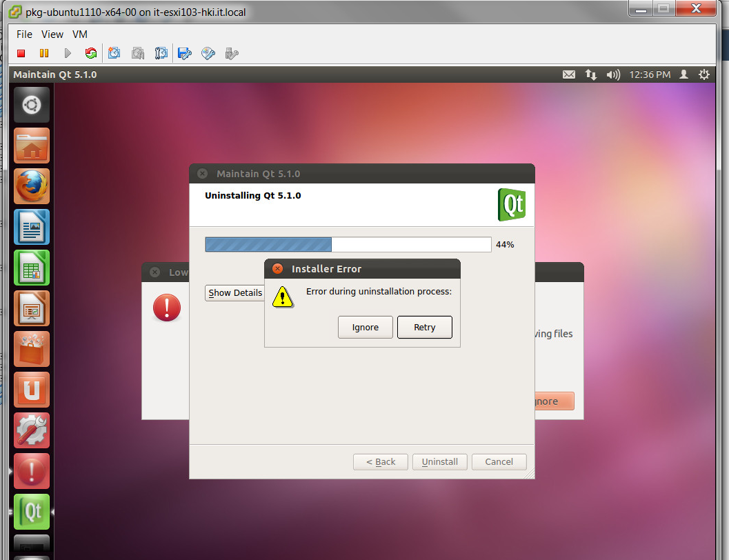Take a snapshot of the virtual machine
The width and height of the screenshot is (729, 560).
[114, 53]
